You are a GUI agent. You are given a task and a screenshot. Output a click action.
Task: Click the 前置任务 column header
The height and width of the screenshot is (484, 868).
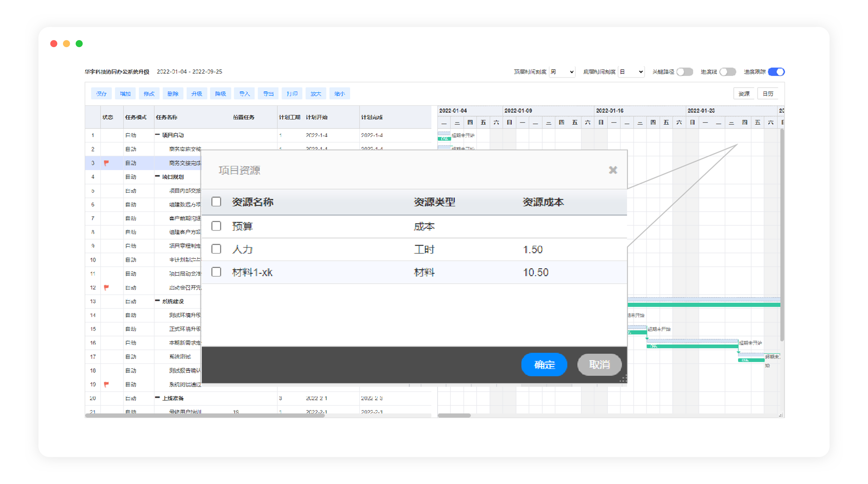click(x=244, y=117)
